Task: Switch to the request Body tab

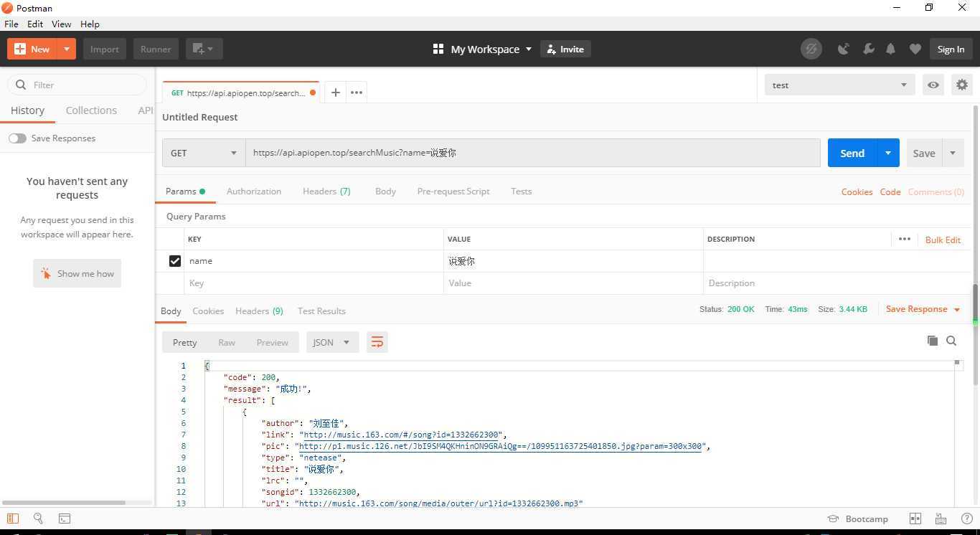Action: (385, 191)
